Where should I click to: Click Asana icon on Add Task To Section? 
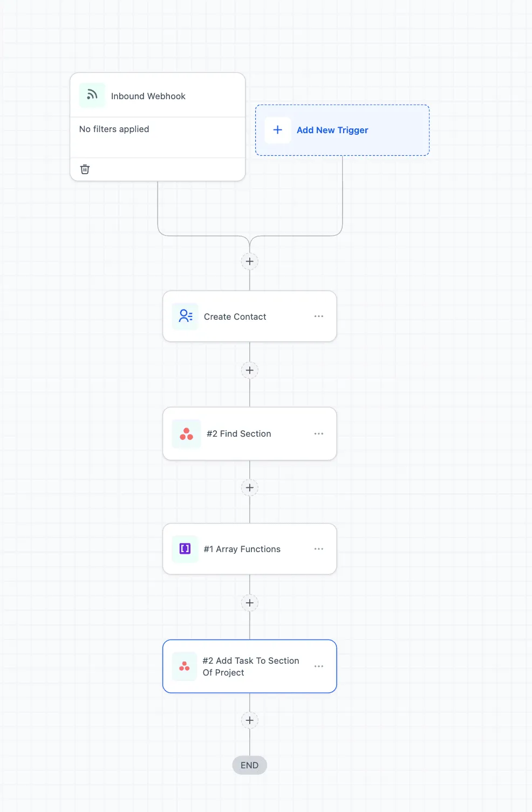coord(185,666)
